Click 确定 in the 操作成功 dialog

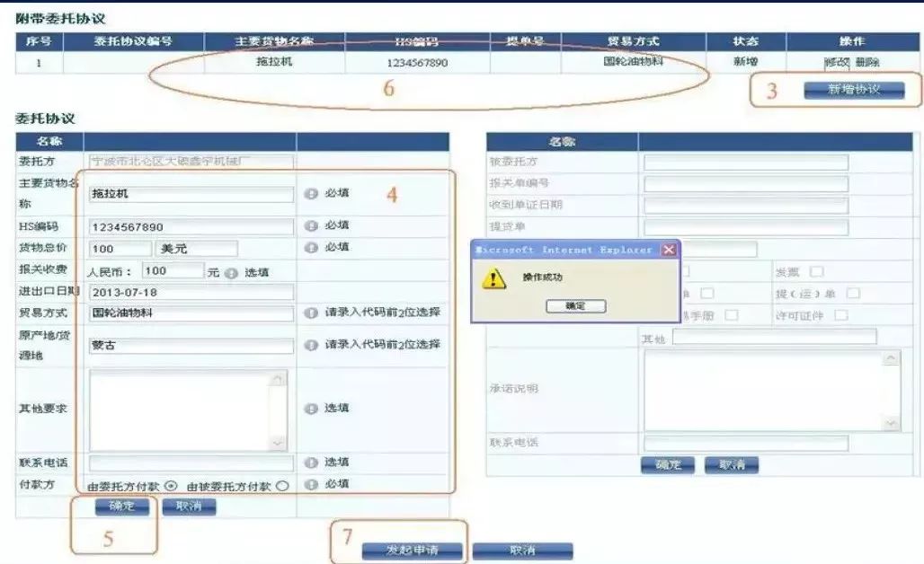[x=575, y=305]
